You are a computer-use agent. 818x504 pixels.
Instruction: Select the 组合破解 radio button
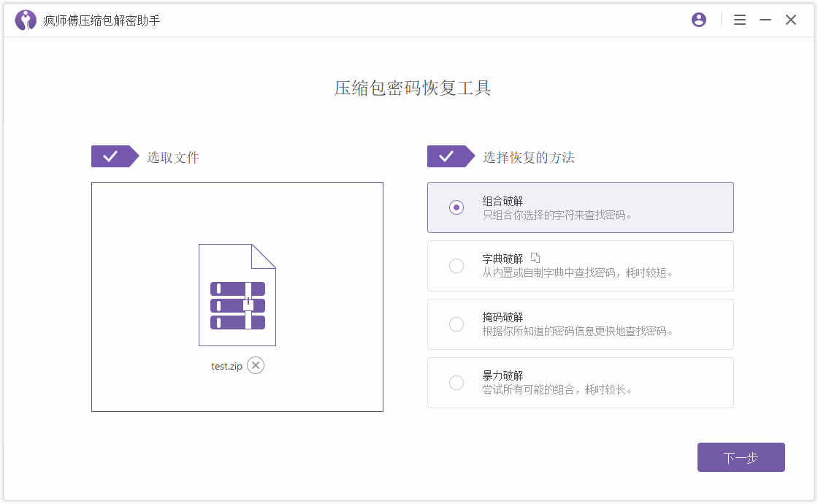tap(456, 207)
